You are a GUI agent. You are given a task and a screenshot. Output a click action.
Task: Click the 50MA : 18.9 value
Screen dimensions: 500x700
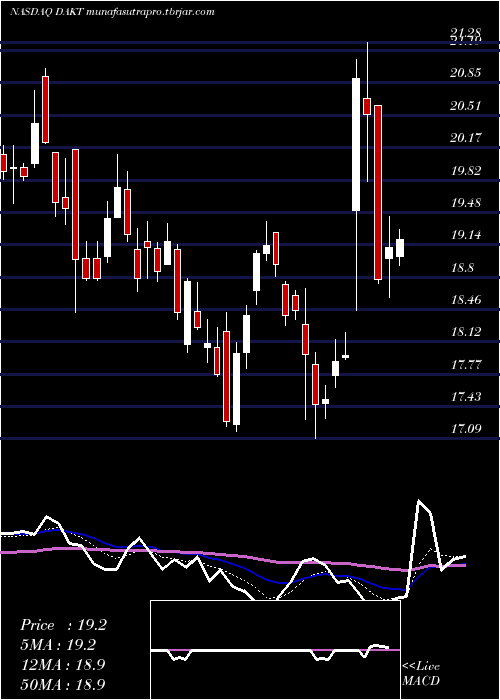pyautogui.click(x=63, y=684)
